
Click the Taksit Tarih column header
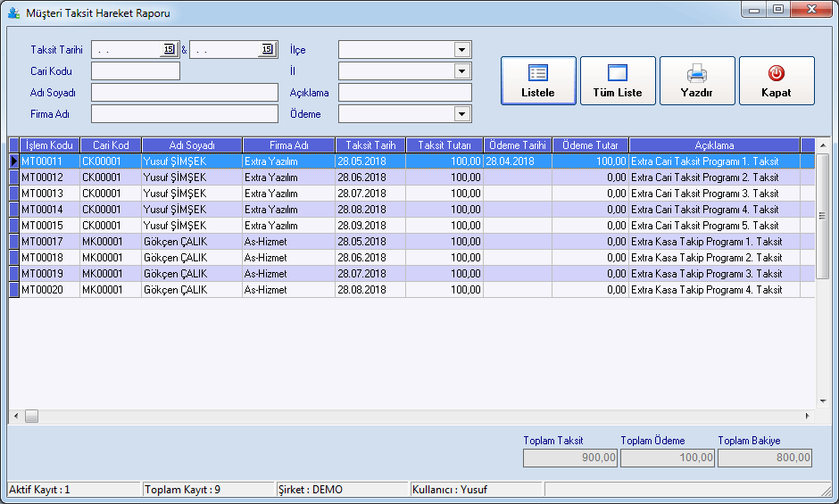coord(370,145)
